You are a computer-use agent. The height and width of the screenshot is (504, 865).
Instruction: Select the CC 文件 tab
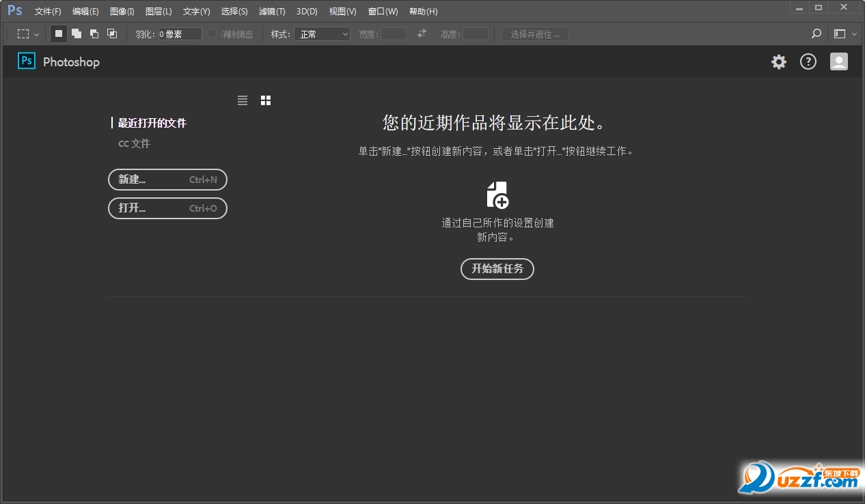coord(134,143)
